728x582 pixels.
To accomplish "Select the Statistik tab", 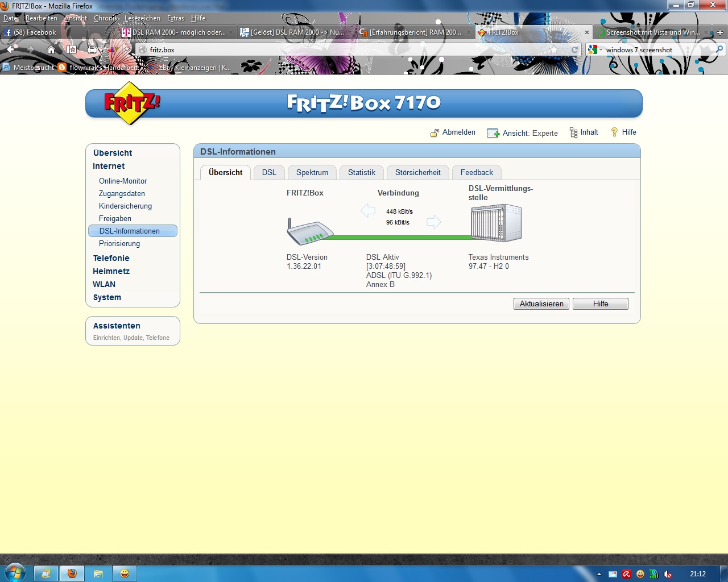I will (x=362, y=172).
